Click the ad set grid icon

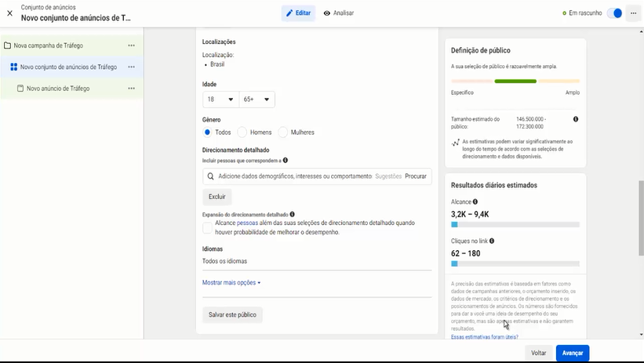[x=13, y=67]
